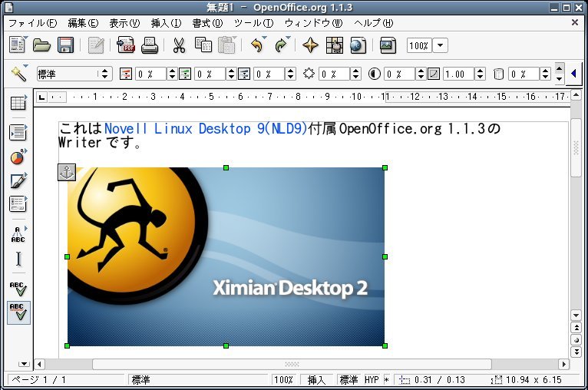Click the Ximian Desktop 2 image
588x390 pixels.
pyautogui.click(x=226, y=257)
